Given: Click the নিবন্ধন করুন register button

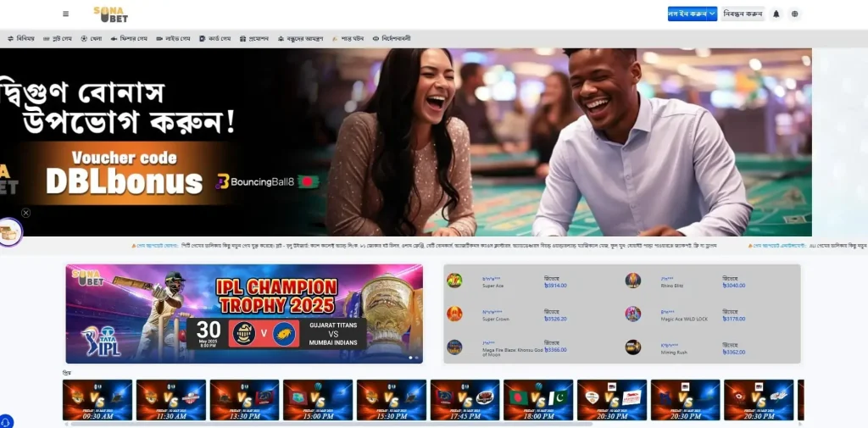Looking at the screenshot, I should coord(743,14).
